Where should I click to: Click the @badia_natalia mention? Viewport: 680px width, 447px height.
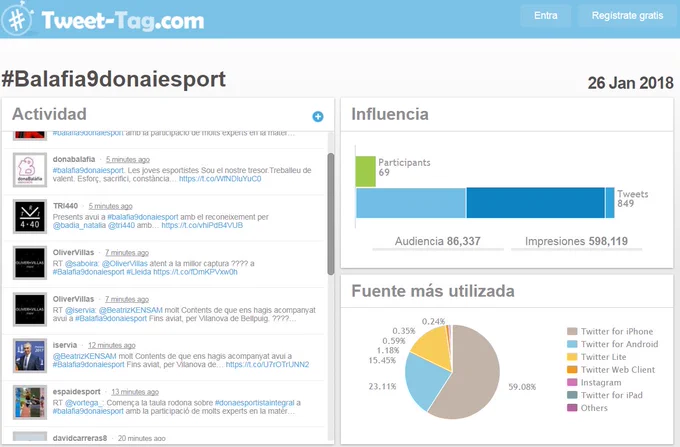tap(79, 225)
